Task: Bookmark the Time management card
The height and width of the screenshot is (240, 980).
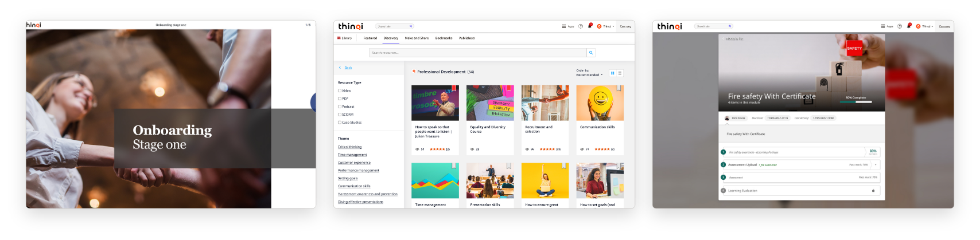Action: coord(453,166)
